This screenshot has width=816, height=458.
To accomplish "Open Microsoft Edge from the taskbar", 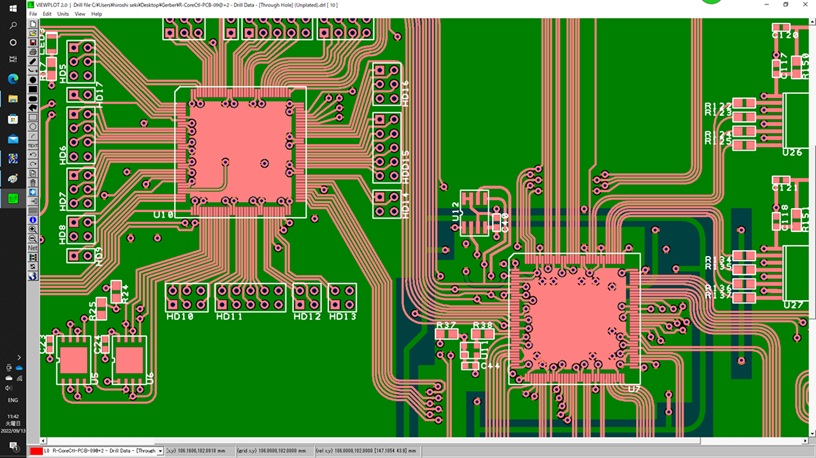I will point(13,79).
